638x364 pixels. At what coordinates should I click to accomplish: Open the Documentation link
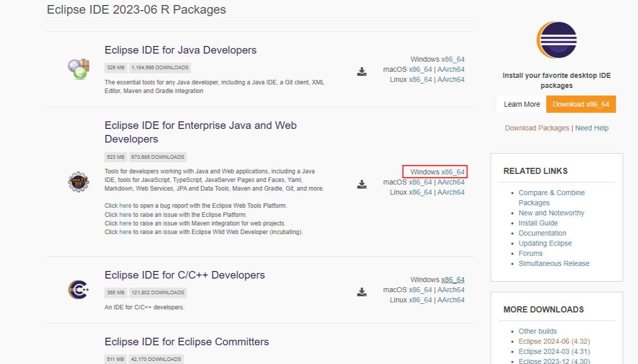(542, 233)
